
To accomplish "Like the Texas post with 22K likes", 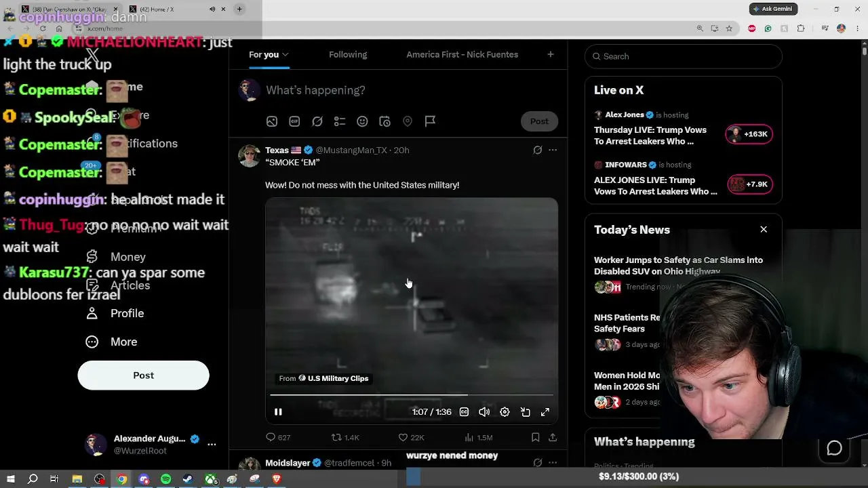I will pyautogui.click(x=411, y=438).
